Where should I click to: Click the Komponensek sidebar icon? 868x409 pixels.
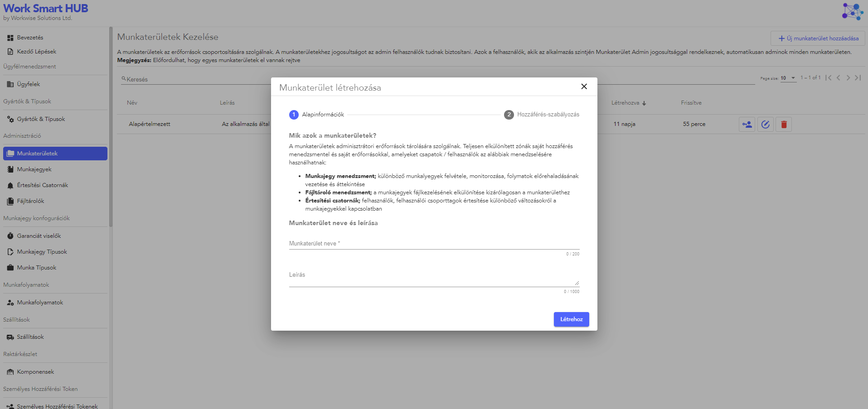[x=10, y=371]
